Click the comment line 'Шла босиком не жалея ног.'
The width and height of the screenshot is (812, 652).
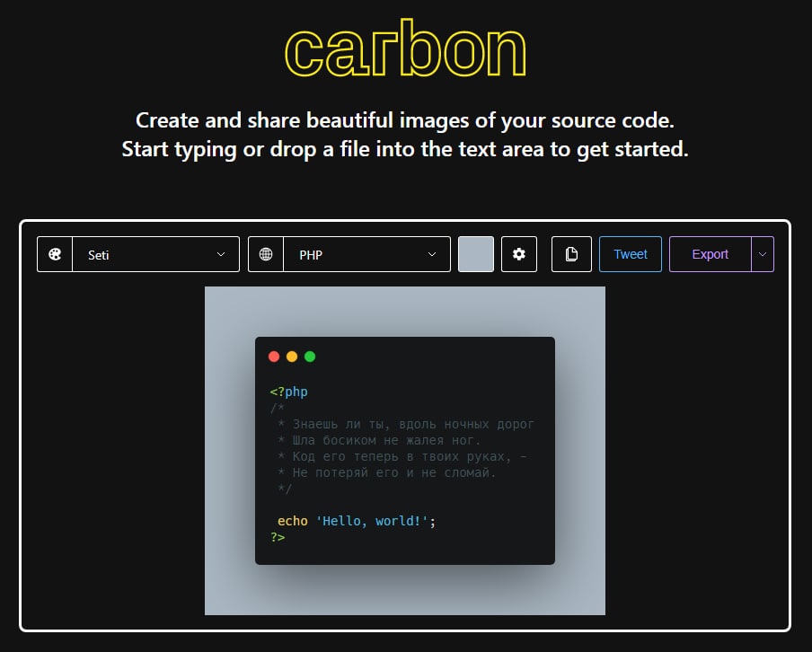(x=379, y=440)
